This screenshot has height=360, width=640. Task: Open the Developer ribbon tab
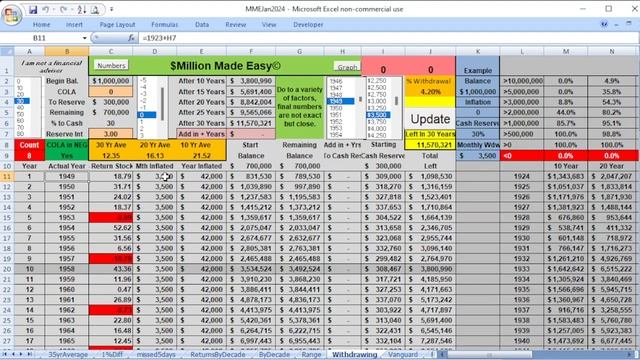(308, 24)
